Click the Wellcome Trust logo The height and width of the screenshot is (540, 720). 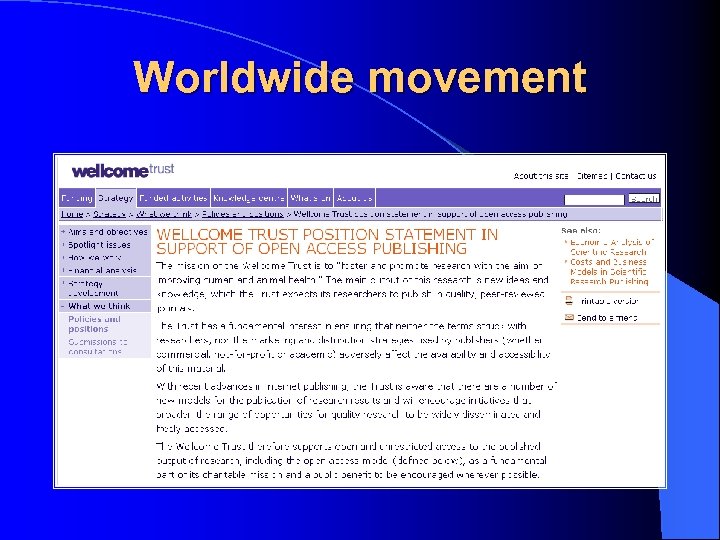coord(123,170)
